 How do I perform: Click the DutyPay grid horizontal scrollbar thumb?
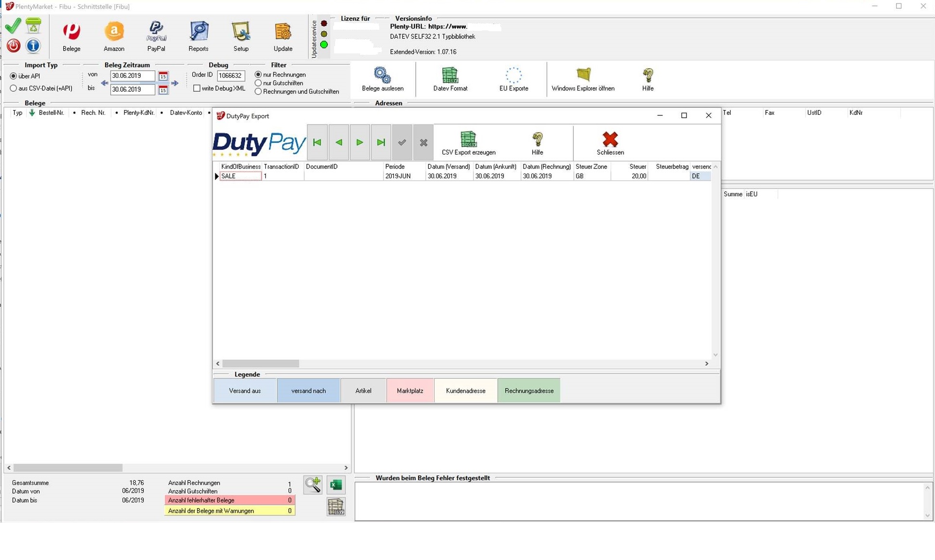[261, 364]
